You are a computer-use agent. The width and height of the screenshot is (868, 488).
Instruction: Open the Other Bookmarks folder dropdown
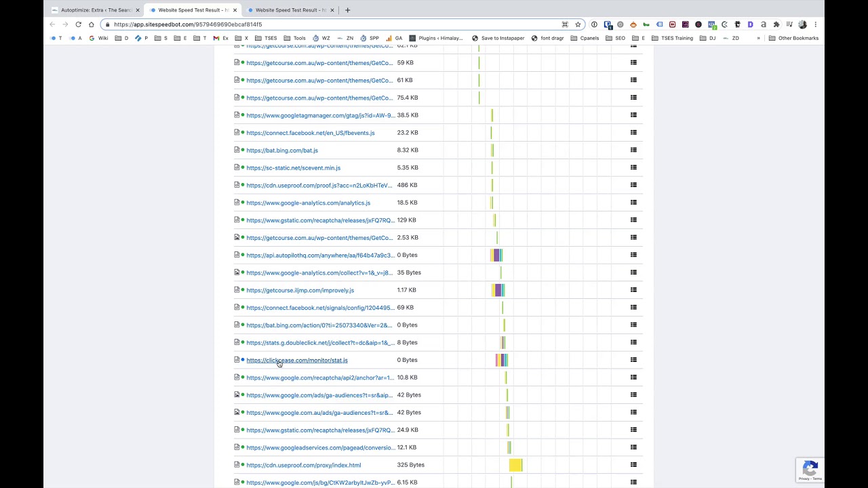(793, 38)
